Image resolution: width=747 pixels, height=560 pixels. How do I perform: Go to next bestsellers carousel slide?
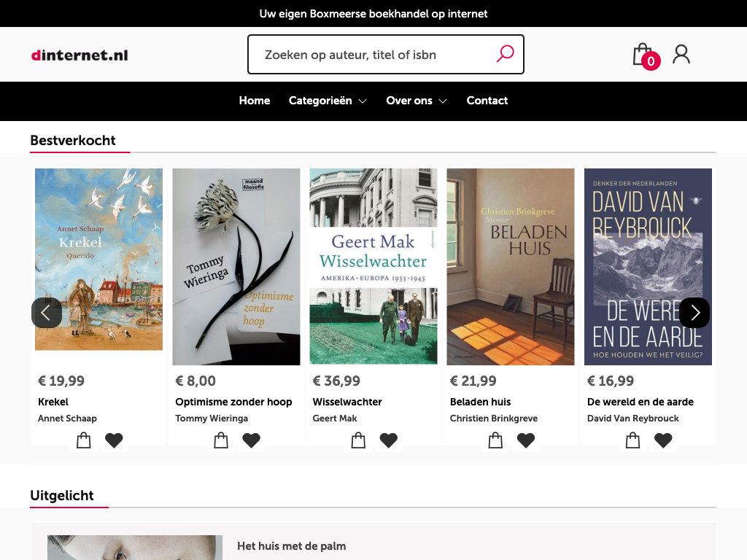pos(694,313)
